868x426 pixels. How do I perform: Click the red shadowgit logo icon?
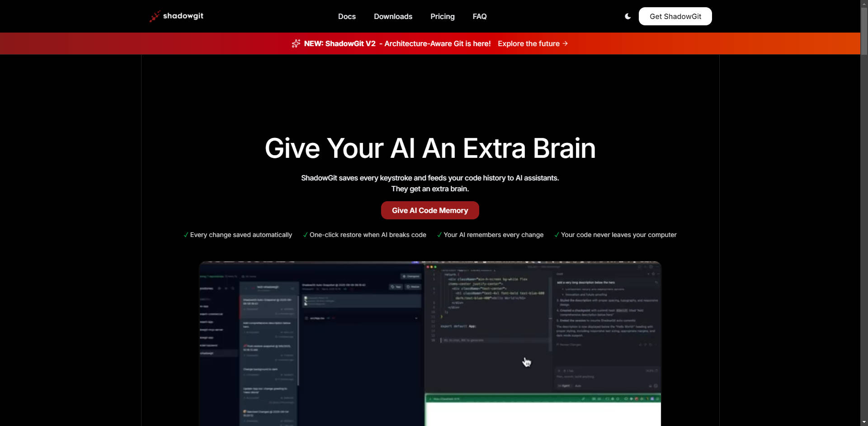click(155, 16)
